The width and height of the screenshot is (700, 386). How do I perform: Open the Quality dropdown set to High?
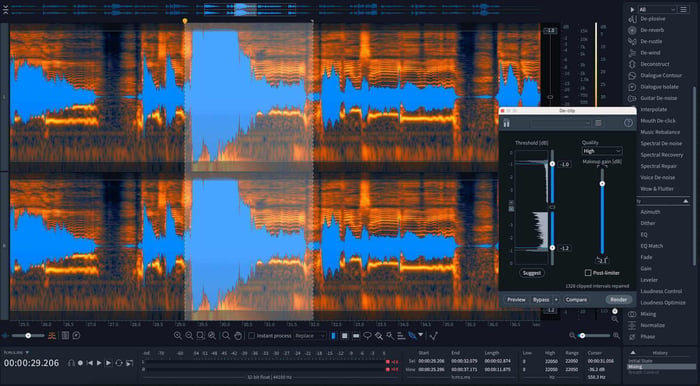[x=601, y=151]
